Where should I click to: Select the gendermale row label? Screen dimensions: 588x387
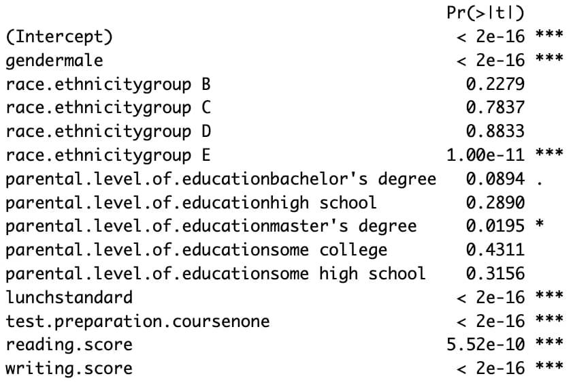point(54,60)
